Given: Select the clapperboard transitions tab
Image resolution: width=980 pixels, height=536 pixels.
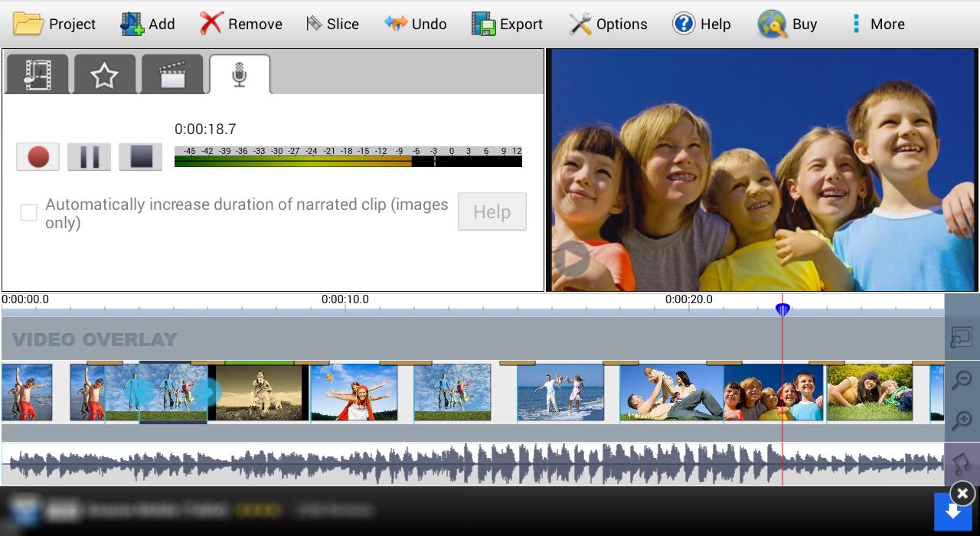Looking at the screenshot, I should (x=172, y=75).
